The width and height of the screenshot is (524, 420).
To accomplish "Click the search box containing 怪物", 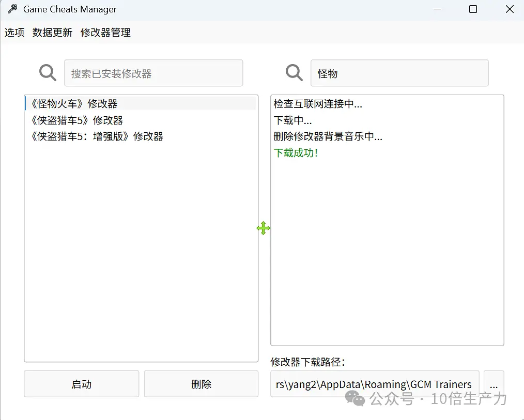I will [x=399, y=73].
